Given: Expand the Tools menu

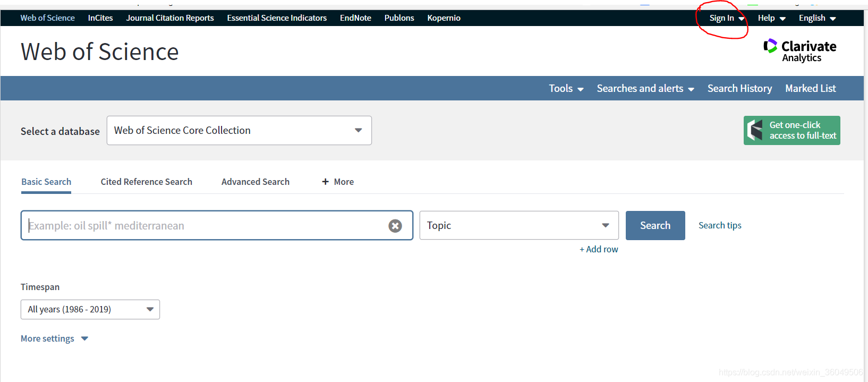Looking at the screenshot, I should (x=566, y=89).
